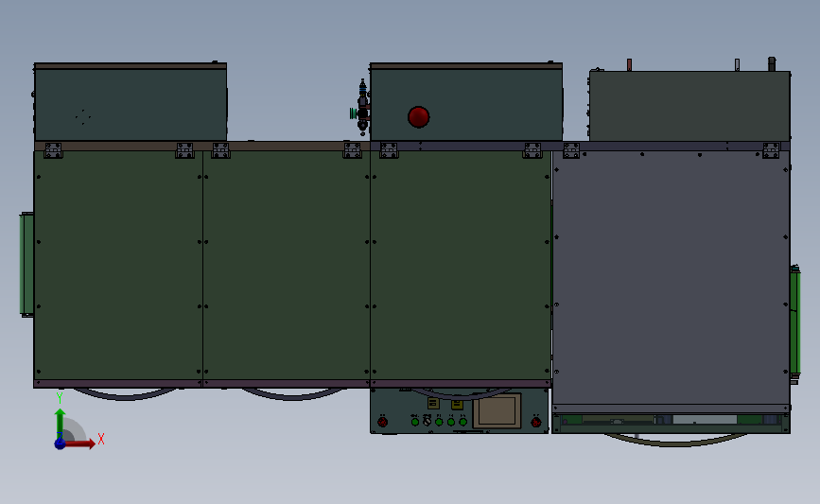Select the green conveyor end on the left side
Image resolution: width=820 pixels, height=504 pixels.
click(26, 265)
